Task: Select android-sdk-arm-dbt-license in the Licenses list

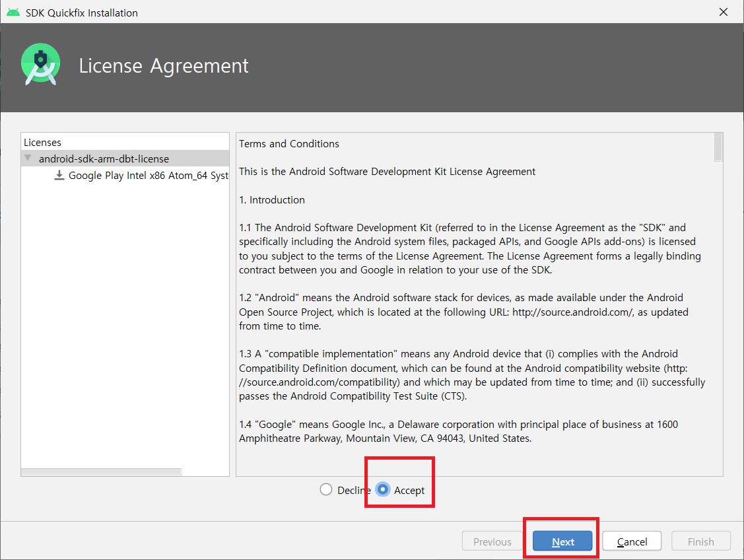Action: pos(125,158)
